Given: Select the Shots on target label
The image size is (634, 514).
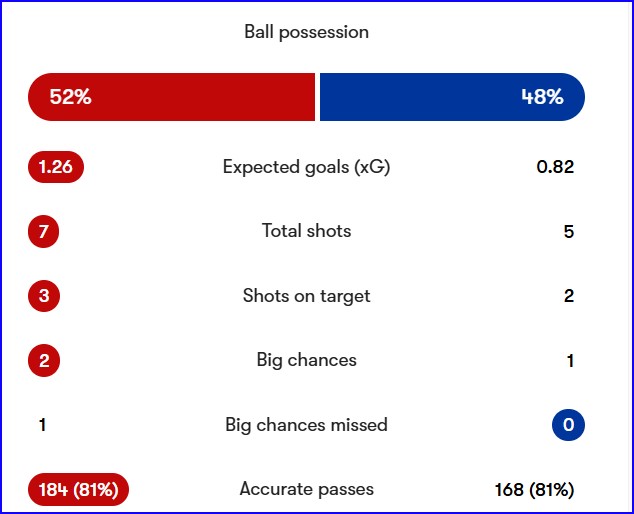Looking at the screenshot, I should (306, 296).
